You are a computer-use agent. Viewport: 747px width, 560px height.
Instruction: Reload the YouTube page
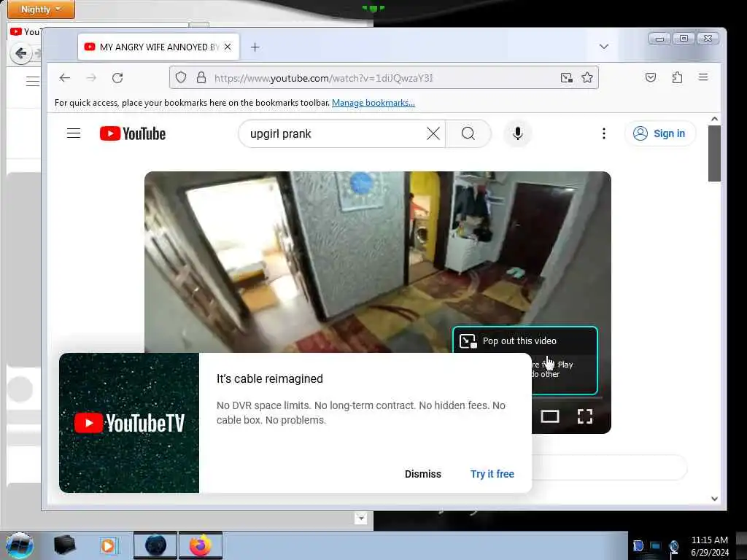point(117,78)
